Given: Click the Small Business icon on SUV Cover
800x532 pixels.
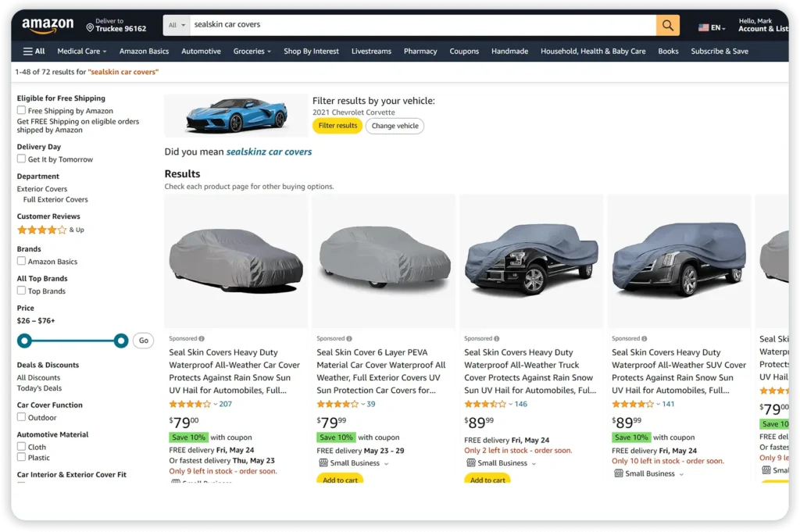Looking at the screenshot, I should 619,474.
